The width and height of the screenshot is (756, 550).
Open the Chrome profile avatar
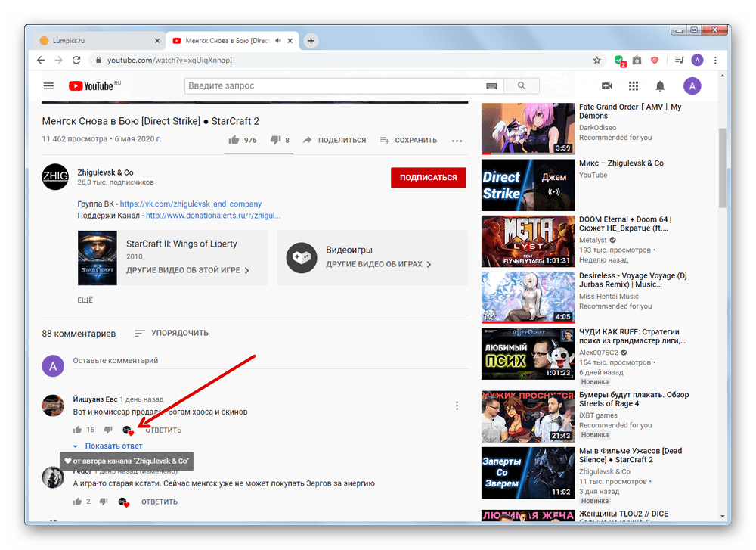click(x=697, y=60)
